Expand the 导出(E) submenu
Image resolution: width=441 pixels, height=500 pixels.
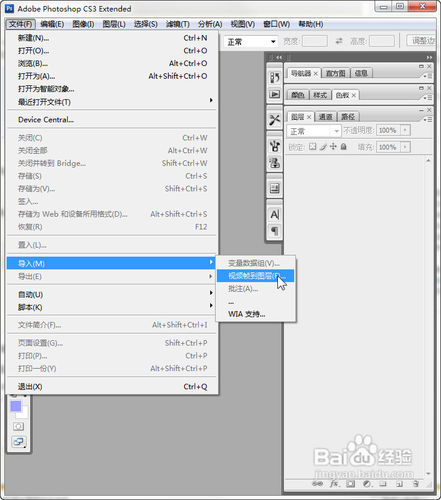click(112, 276)
